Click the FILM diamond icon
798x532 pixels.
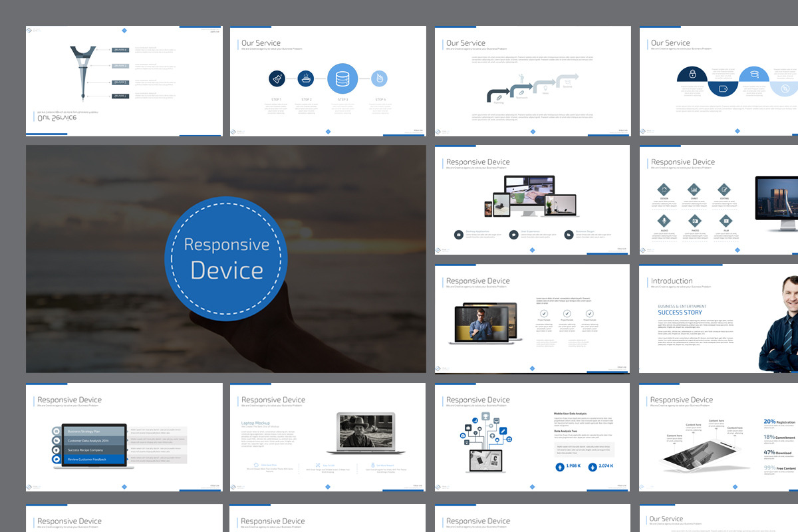coord(725,221)
